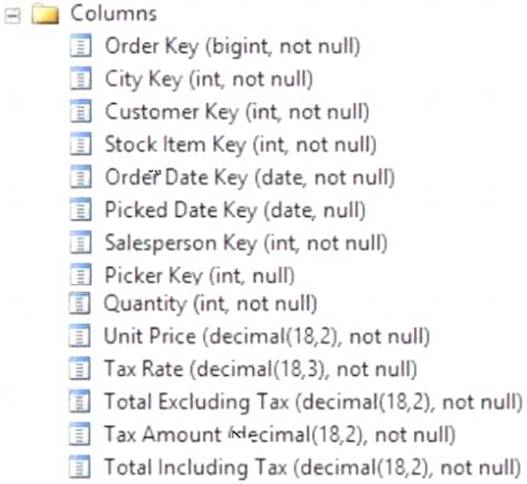
Task: Select Order Date Key column entry
Action: (250, 177)
